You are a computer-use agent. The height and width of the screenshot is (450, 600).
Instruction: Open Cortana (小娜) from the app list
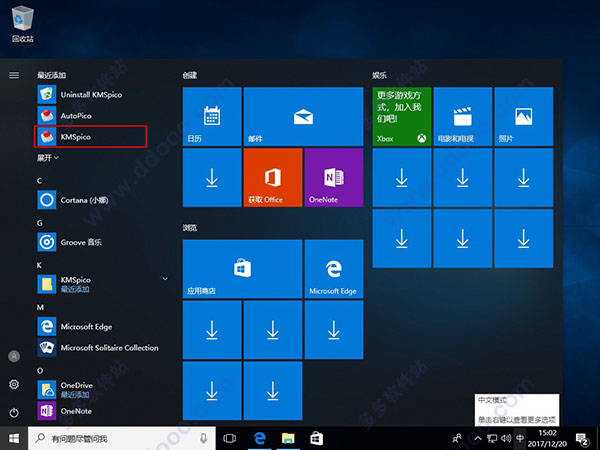pos(91,200)
